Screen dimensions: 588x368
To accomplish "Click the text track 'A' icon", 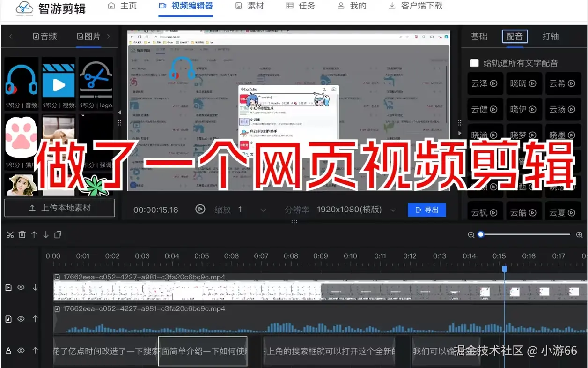I will [8, 350].
